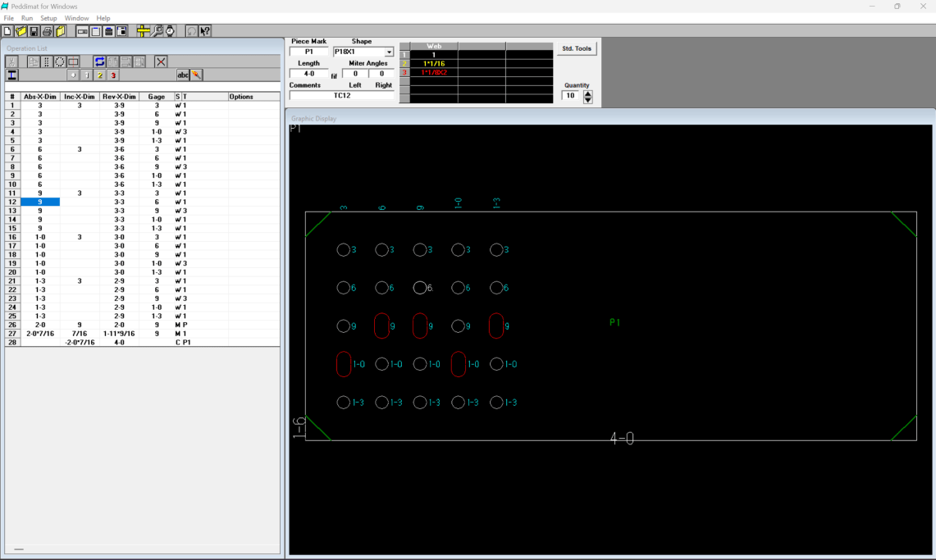Click the New file icon
This screenshot has height=560, width=936.
coord(7,31)
